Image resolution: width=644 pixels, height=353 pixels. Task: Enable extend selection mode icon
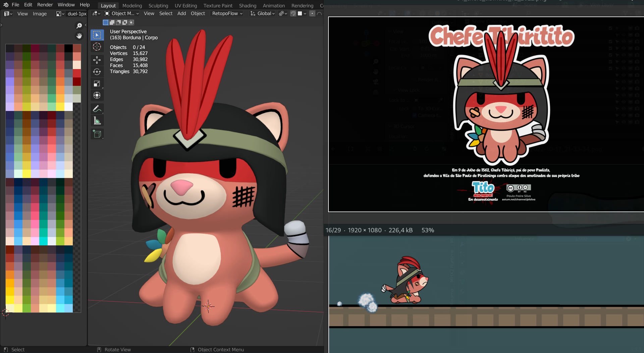[x=112, y=22]
